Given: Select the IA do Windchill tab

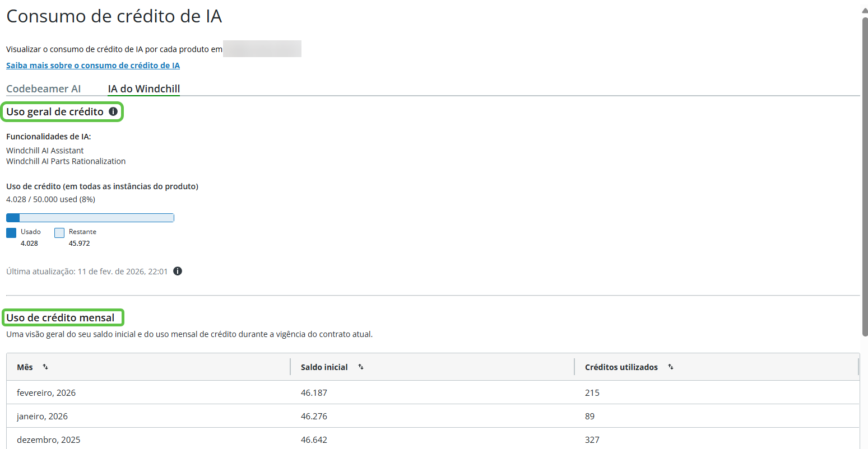Looking at the screenshot, I should [144, 88].
